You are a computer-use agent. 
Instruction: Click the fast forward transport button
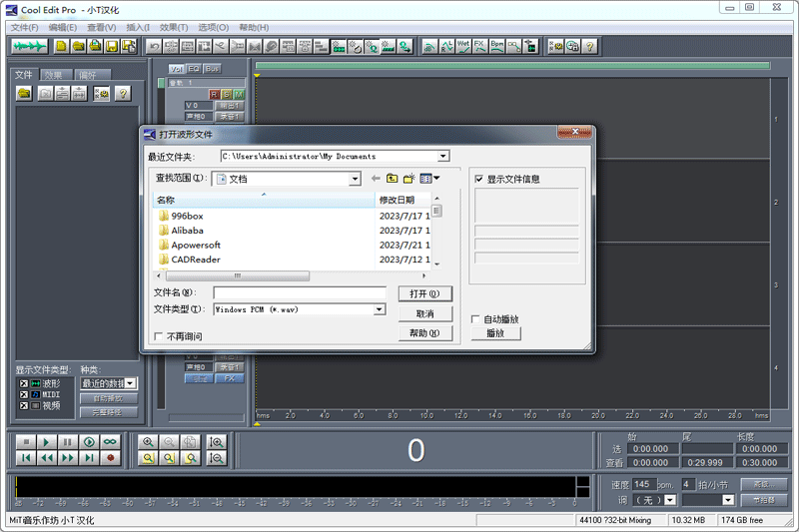pyautogui.click(x=68, y=458)
